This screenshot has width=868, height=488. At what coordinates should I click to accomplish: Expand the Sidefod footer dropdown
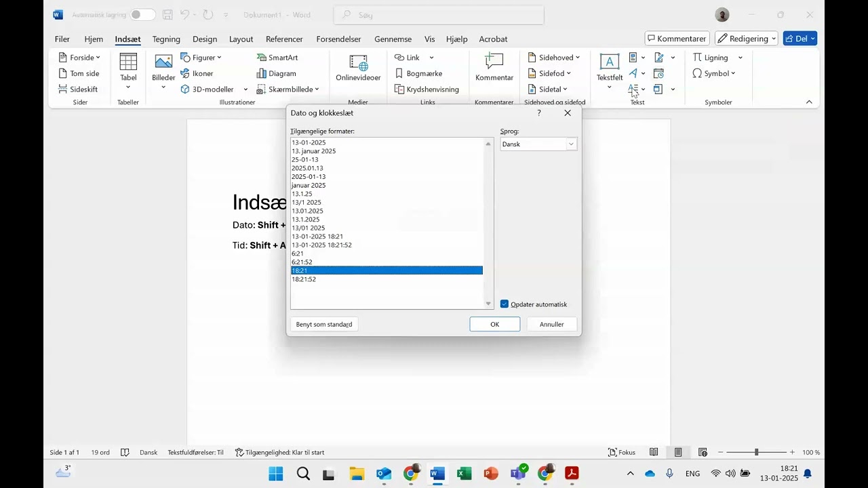point(568,73)
